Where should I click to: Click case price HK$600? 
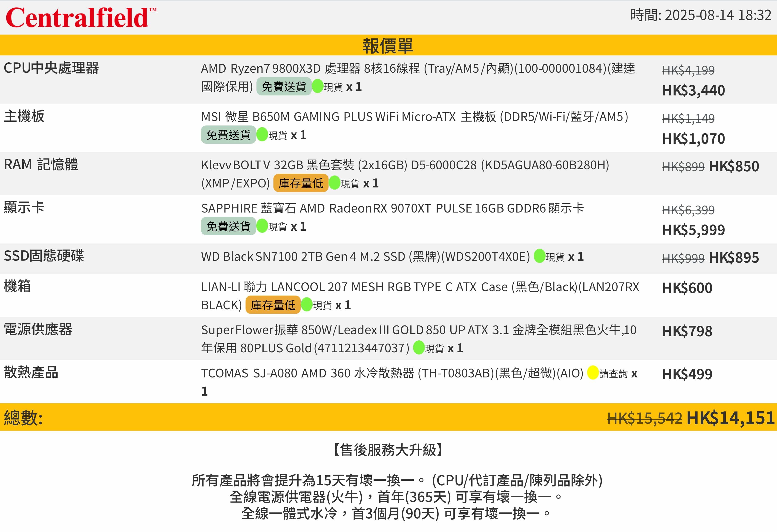[x=687, y=288]
